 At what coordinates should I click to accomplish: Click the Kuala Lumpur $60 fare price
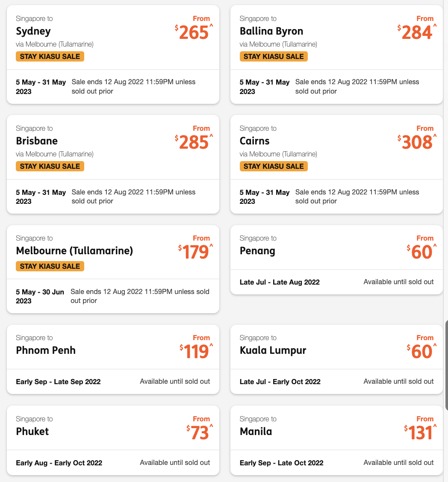[x=421, y=352]
